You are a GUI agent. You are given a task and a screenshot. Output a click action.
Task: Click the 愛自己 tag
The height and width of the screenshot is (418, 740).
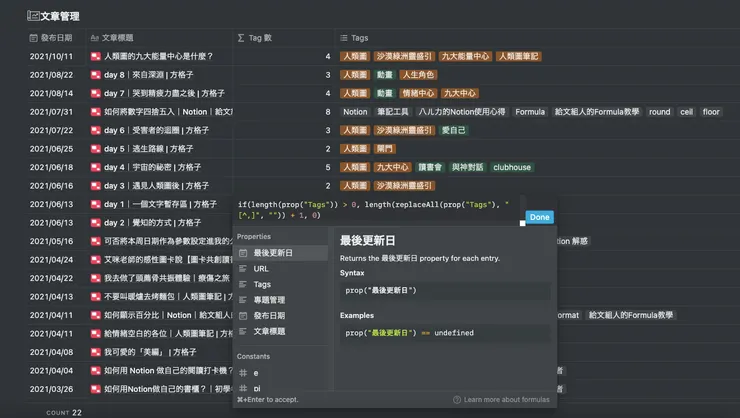pyautogui.click(x=454, y=130)
